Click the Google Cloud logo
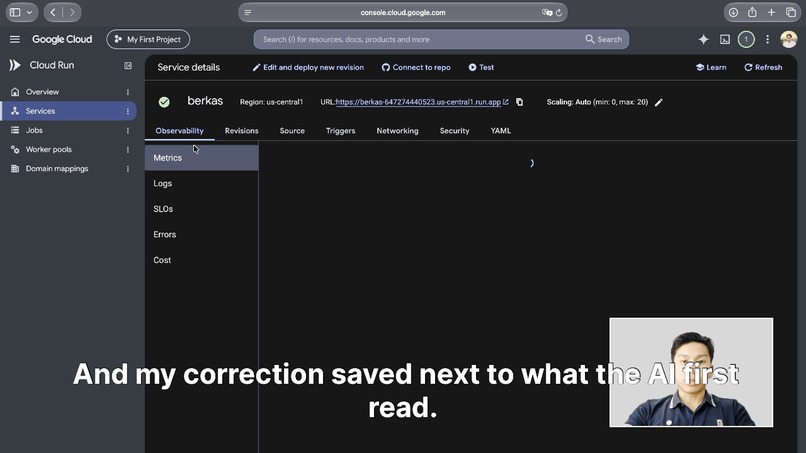The width and height of the screenshot is (806, 453). pyautogui.click(x=62, y=39)
